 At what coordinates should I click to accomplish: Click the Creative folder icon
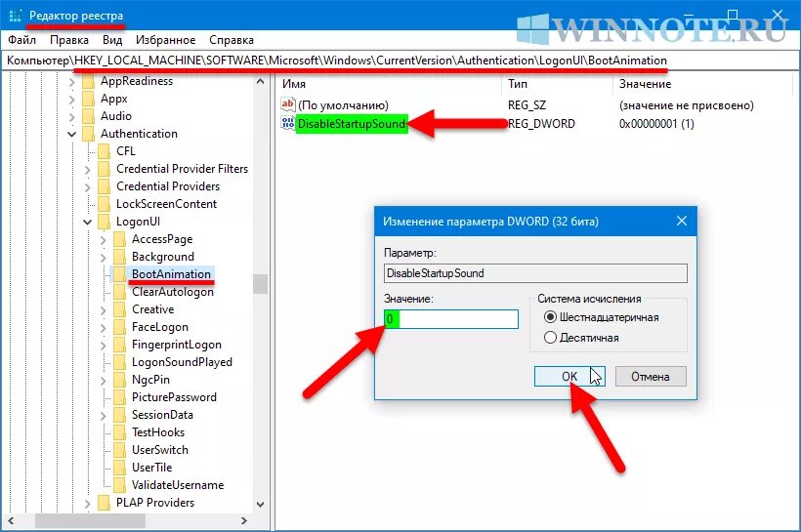point(119,309)
